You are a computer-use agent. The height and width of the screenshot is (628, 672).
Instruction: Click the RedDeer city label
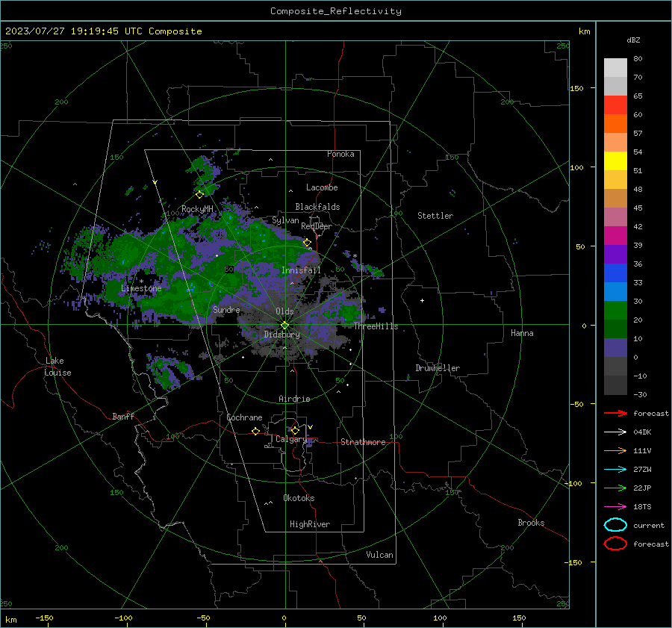click(317, 226)
